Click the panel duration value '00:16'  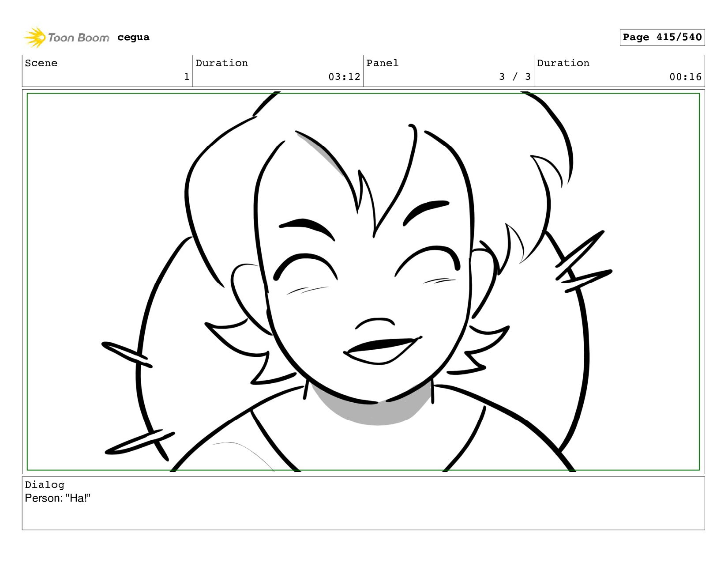[x=685, y=77]
